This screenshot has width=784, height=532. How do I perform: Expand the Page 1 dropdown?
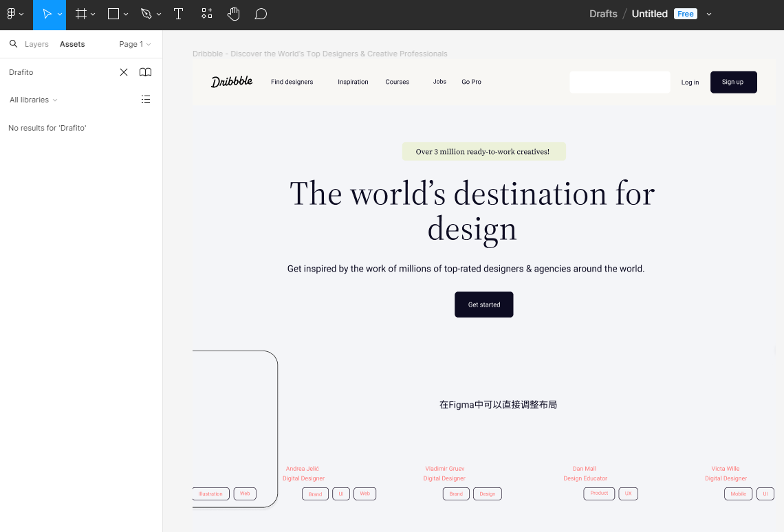[135, 44]
